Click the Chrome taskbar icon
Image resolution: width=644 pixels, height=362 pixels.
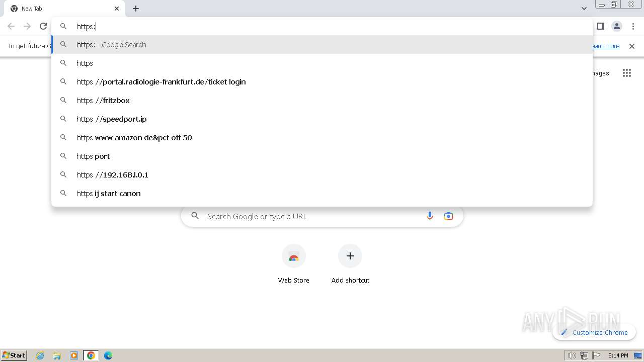91,355
